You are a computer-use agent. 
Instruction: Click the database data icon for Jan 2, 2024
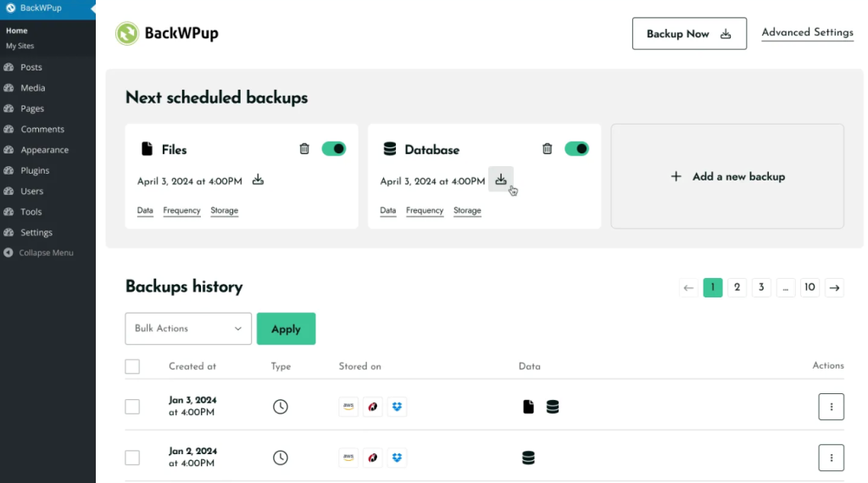click(529, 458)
